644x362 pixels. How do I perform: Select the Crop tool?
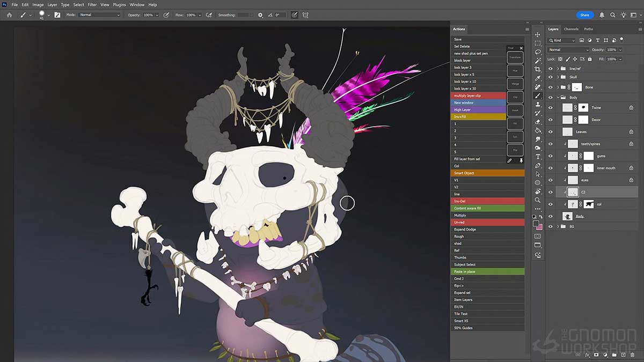(538, 70)
